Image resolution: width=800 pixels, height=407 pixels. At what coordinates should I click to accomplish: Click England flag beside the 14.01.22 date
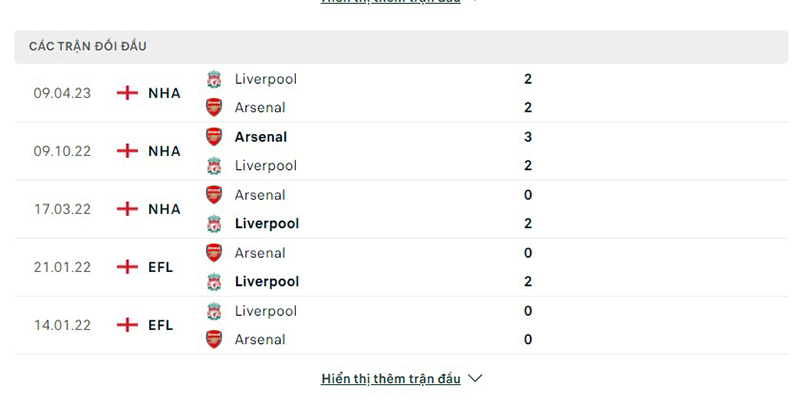pos(127,325)
